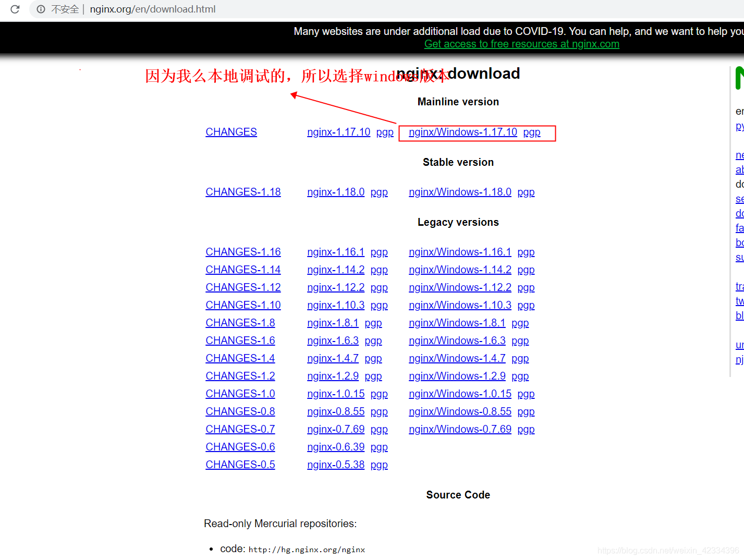Open pgp signature for nginx/Windows-1.18.0

[526, 192]
